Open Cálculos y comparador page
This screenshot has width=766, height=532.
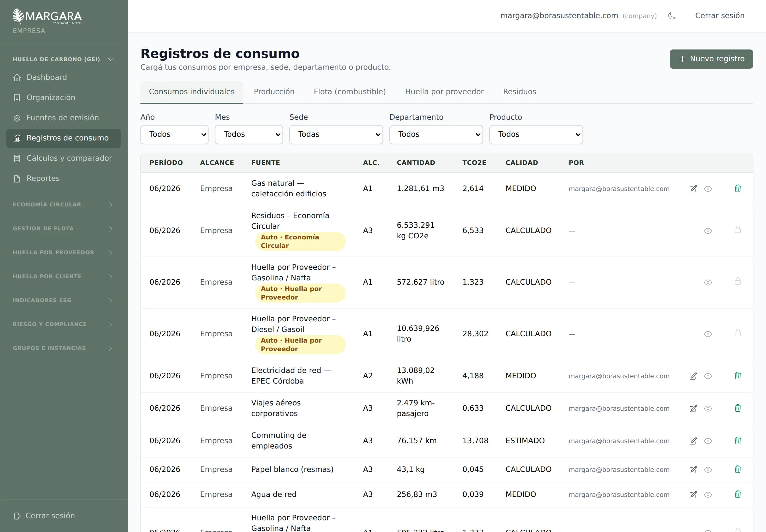point(63,158)
